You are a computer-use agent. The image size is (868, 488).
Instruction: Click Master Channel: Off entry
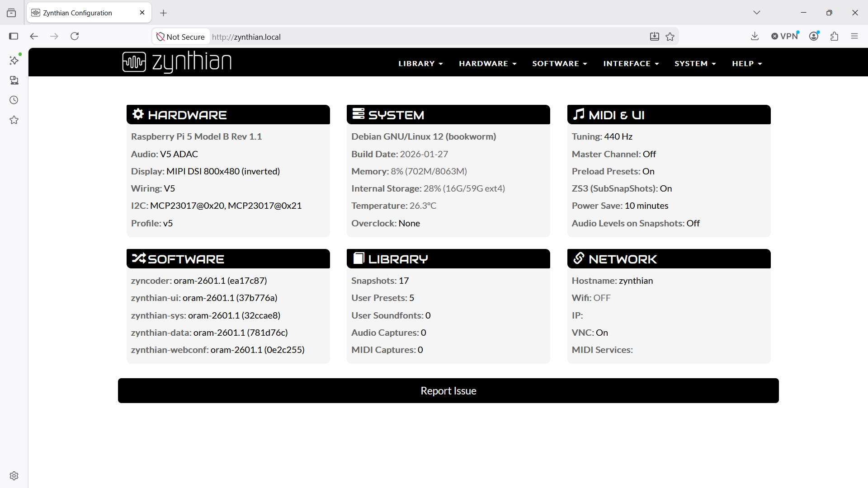click(x=613, y=154)
